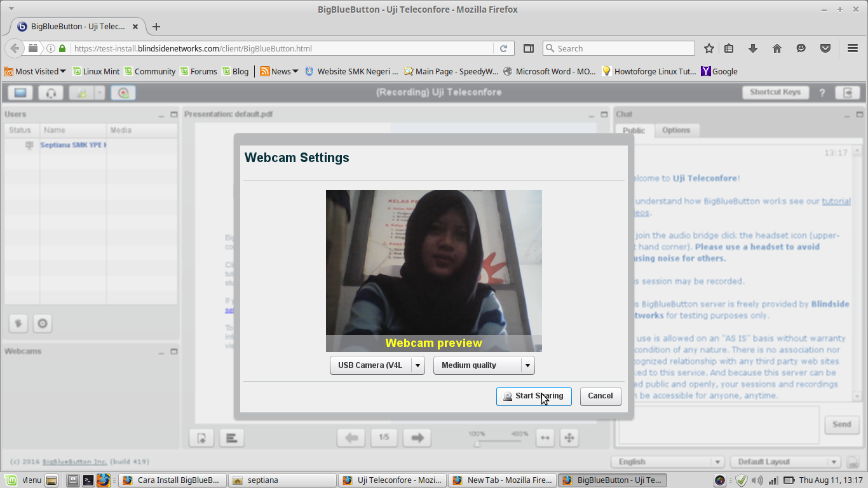Screen dimensions: 868x488
Task: Click the Start Sharing button
Action: 534,396
